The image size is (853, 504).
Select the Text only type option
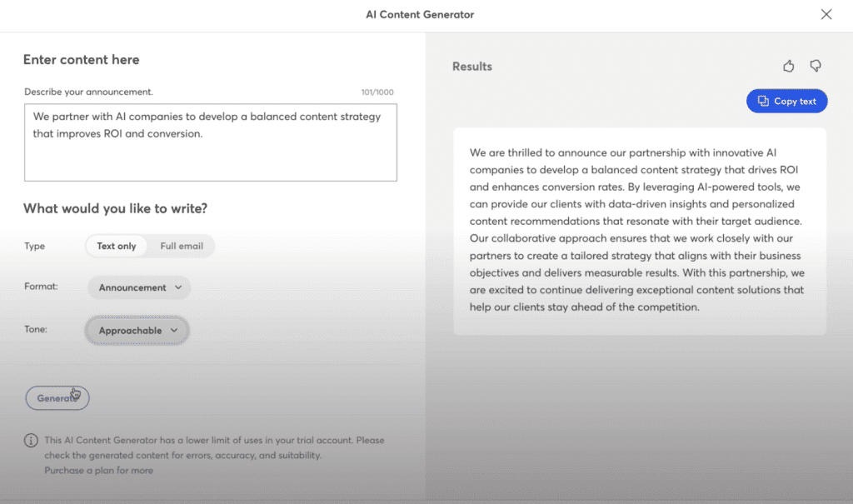[x=117, y=246]
